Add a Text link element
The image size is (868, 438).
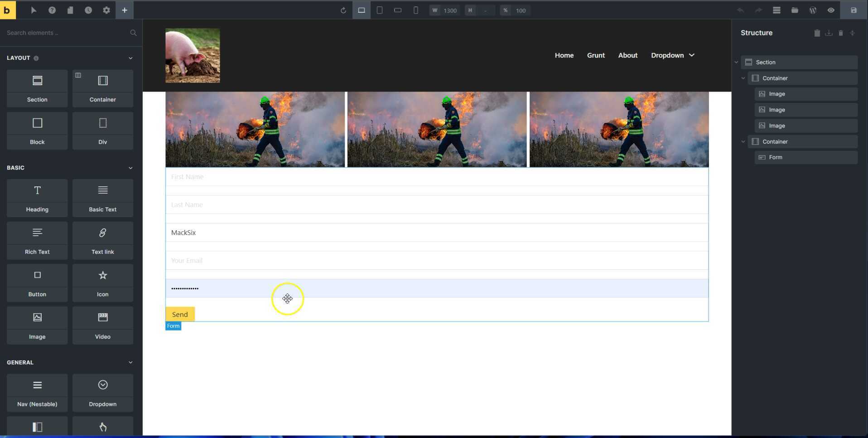103,241
